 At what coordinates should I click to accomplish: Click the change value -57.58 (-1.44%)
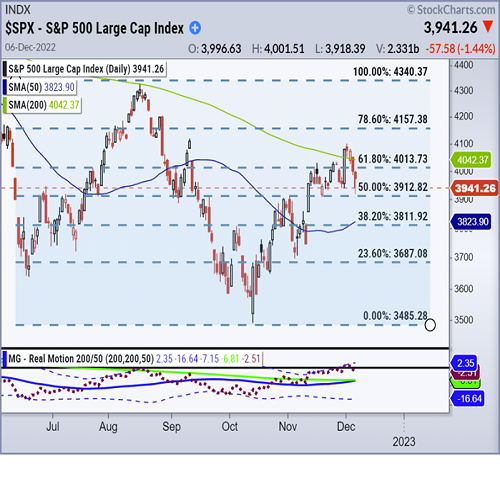coord(460,49)
